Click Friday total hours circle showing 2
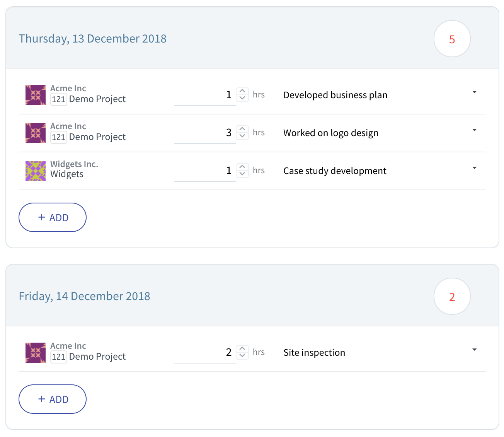The image size is (504, 437). [452, 296]
